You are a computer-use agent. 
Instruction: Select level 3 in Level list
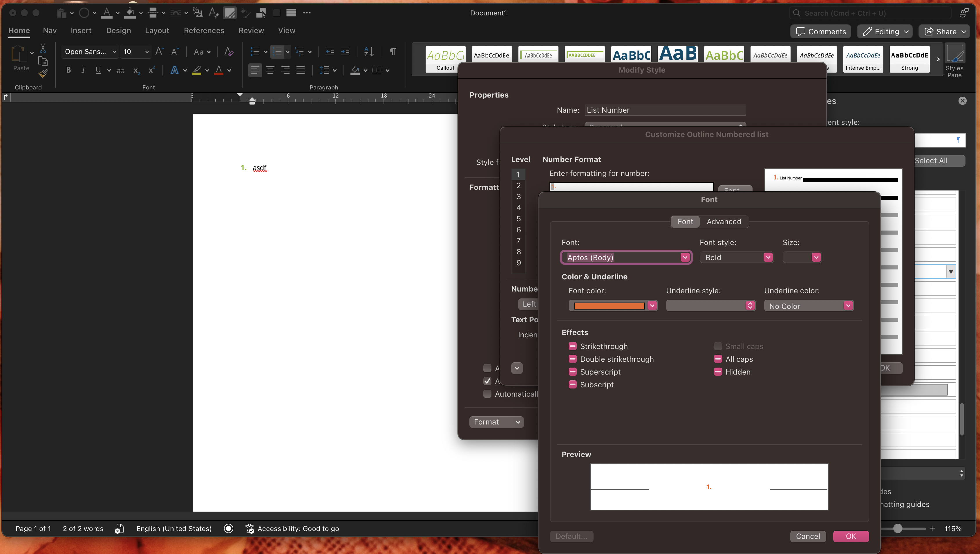coord(518,197)
